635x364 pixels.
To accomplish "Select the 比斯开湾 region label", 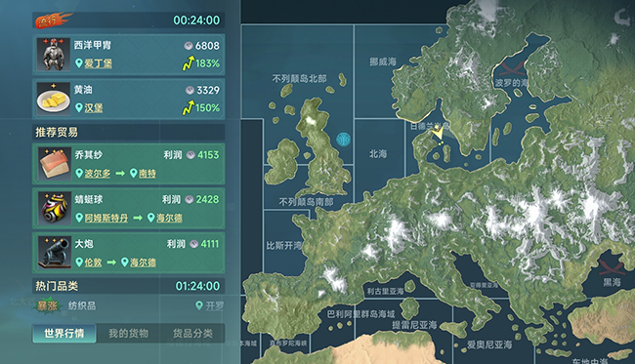I will point(284,246).
